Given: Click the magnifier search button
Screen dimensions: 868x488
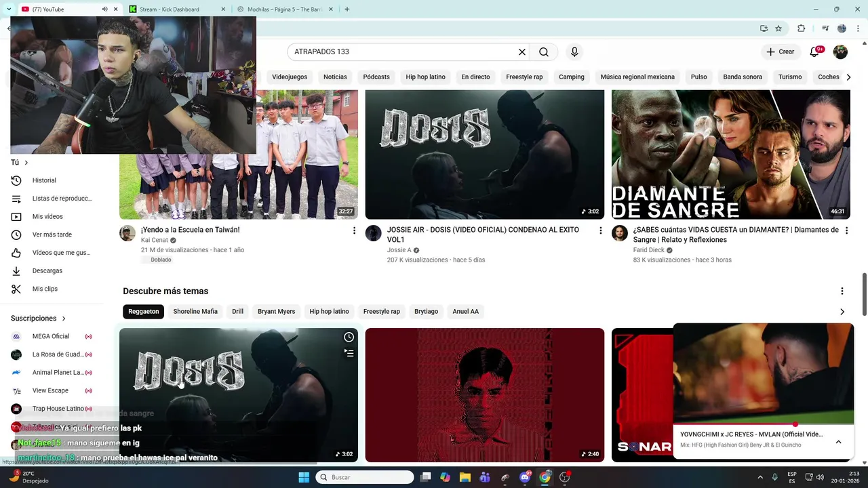Looking at the screenshot, I should coord(544,52).
